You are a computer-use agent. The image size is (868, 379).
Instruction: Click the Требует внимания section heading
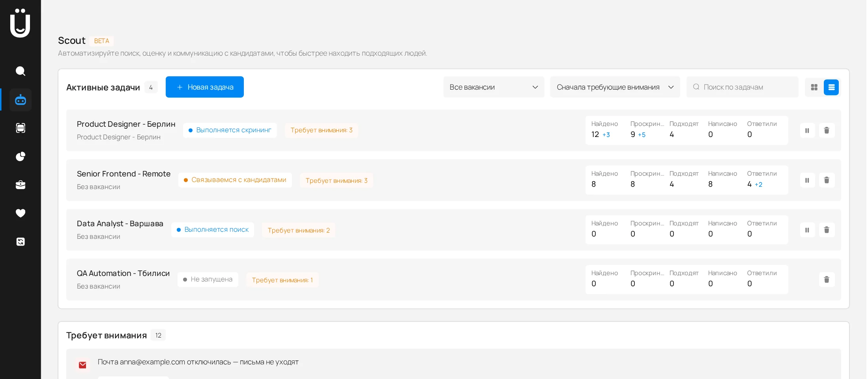pyautogui.click(x=107, y=335)
